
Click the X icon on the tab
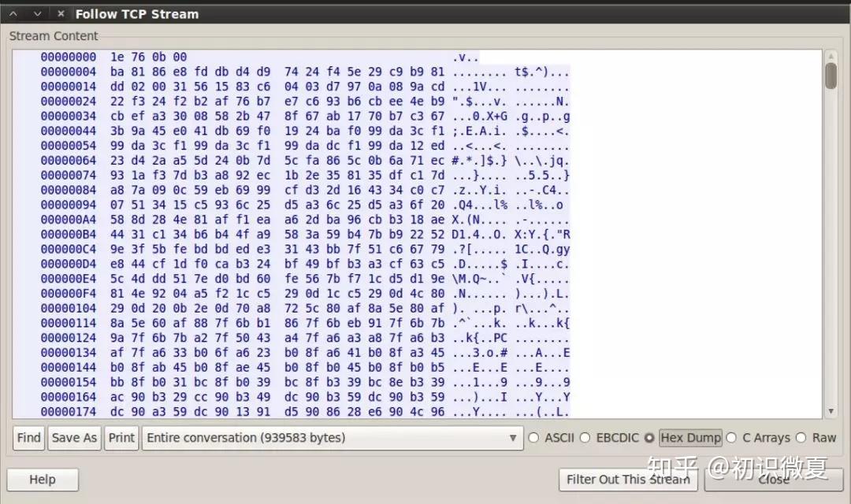click(x=60, y=13)
